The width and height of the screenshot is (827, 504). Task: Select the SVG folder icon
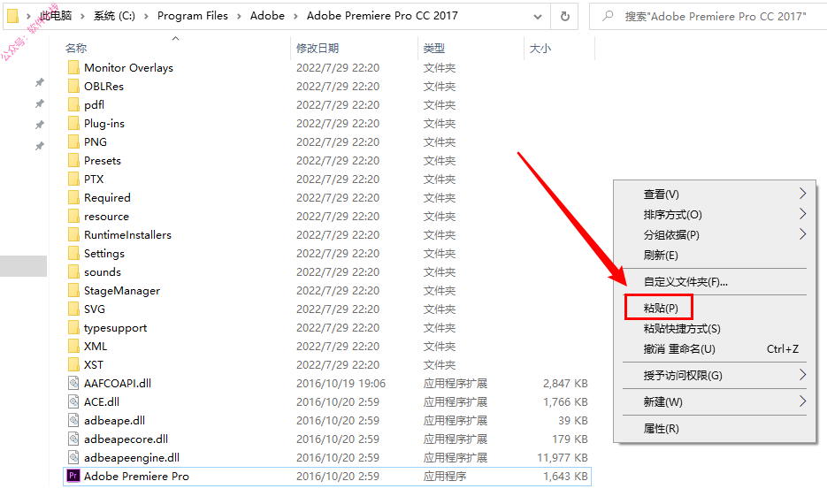(73, 309)
